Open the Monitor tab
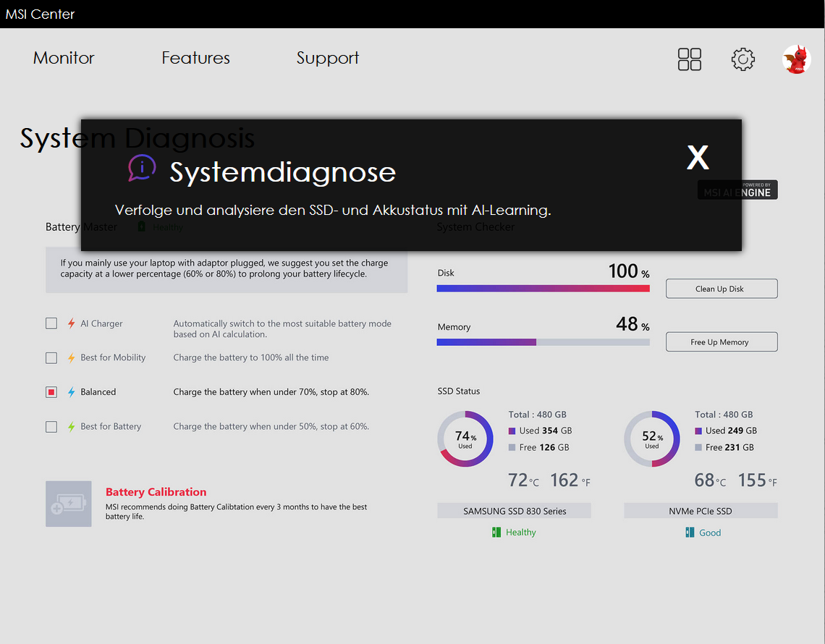The height and width of the screenshot is (644, 825). coord(64,57)
